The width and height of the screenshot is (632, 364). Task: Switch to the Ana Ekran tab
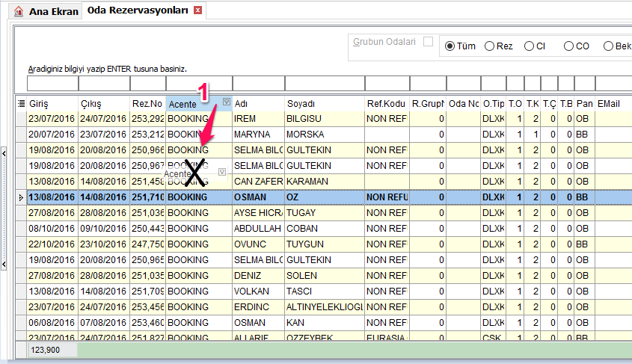46,11
